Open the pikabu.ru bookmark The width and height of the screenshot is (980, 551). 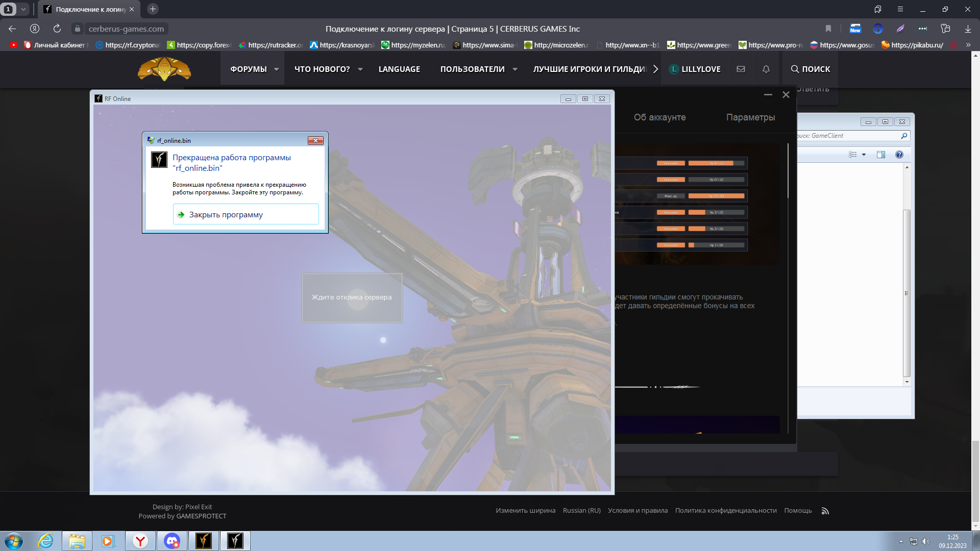pyautogui.click(x=912, y=45)
